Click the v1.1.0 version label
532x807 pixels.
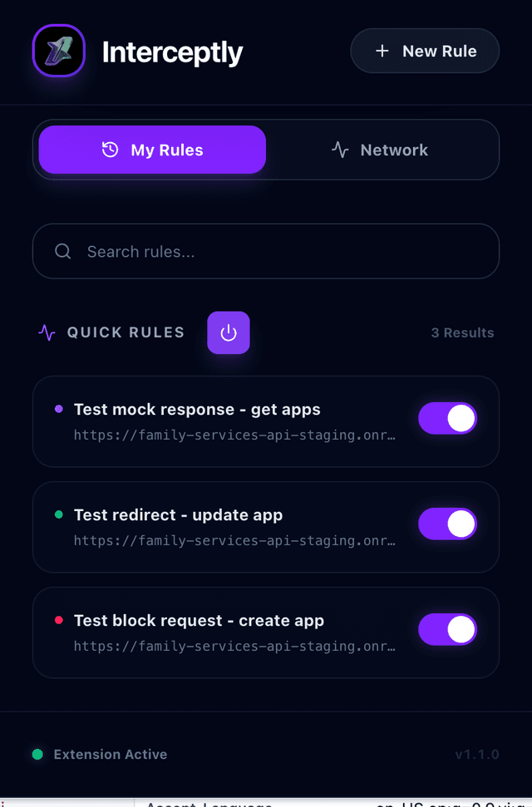pos(476,755)
